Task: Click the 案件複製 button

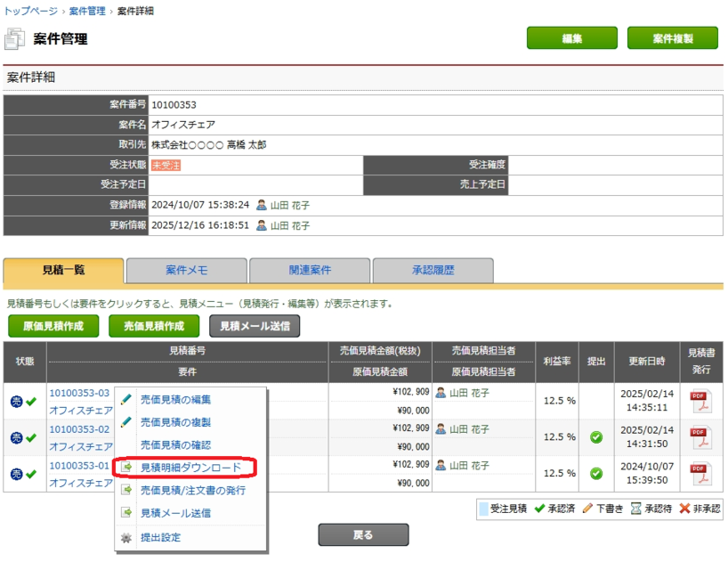Action: [672, 39]
